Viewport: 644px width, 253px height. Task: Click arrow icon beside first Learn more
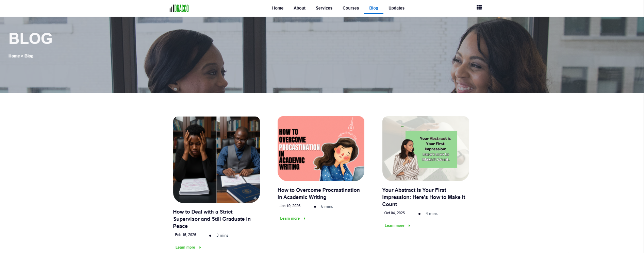click(200, 248)
